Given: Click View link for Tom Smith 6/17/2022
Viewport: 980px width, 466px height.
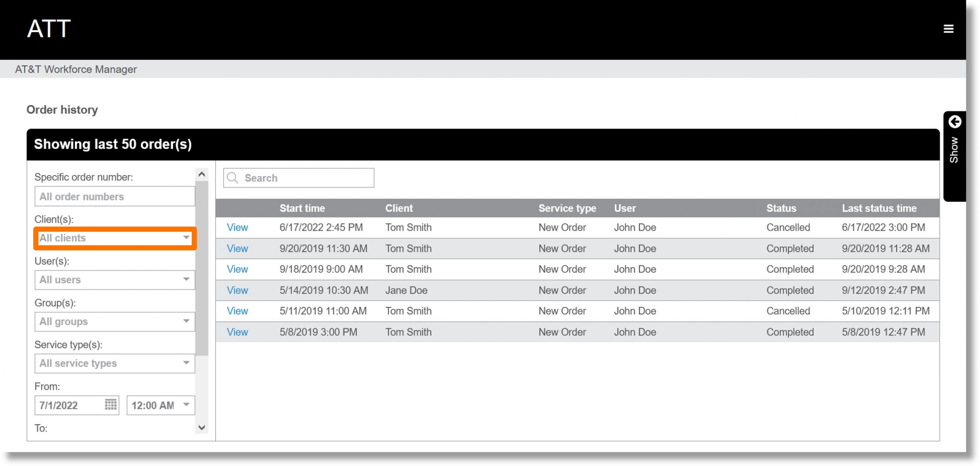Looking at the screenshot, I should (x=236, y=227).
